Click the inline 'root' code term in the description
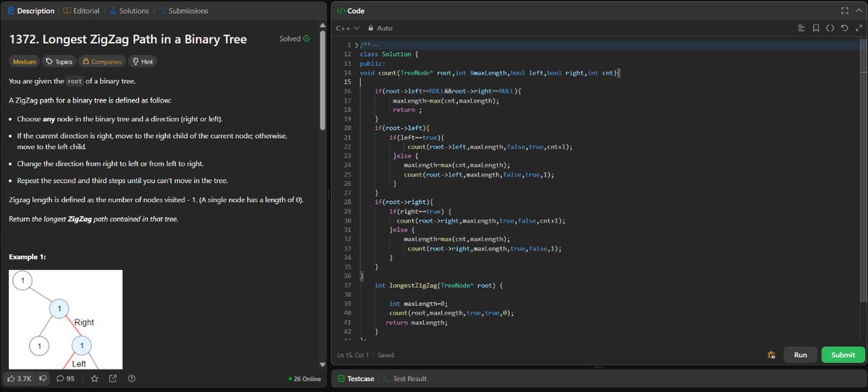This screenshot has height=392, width=868. 75,81
